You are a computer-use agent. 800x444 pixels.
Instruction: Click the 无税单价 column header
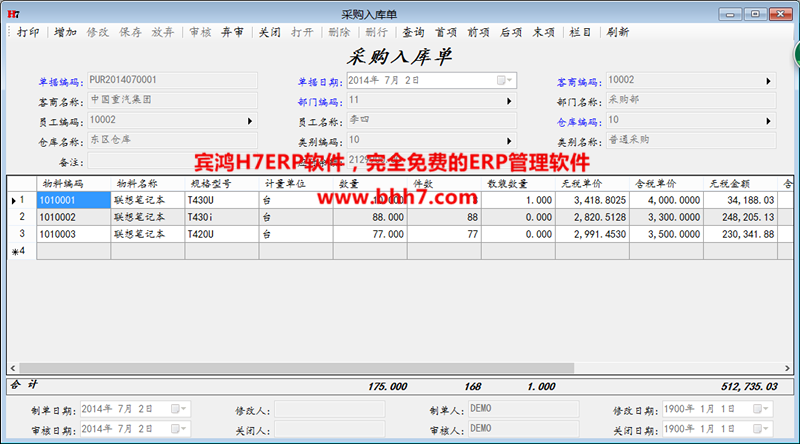[x=592, y=184]
